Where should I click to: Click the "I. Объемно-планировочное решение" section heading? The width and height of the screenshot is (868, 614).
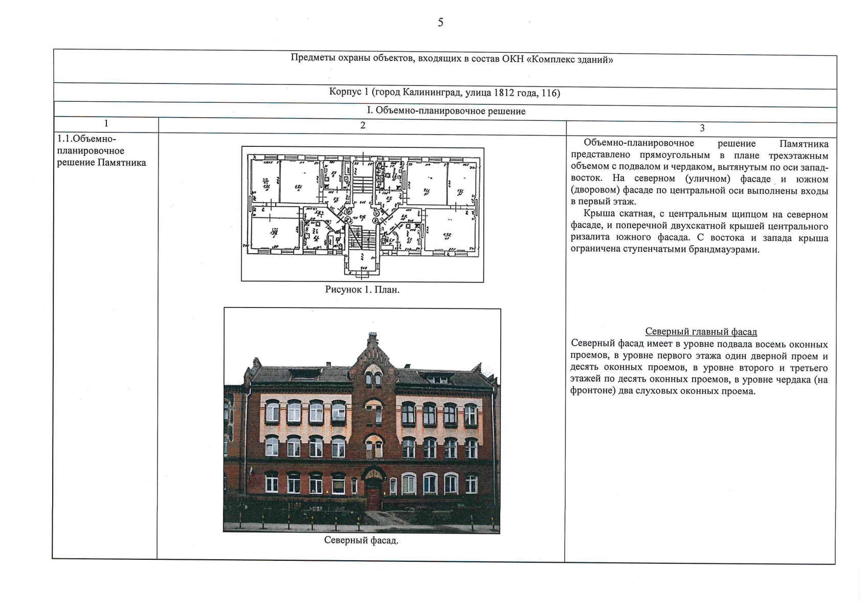(446, 111)
